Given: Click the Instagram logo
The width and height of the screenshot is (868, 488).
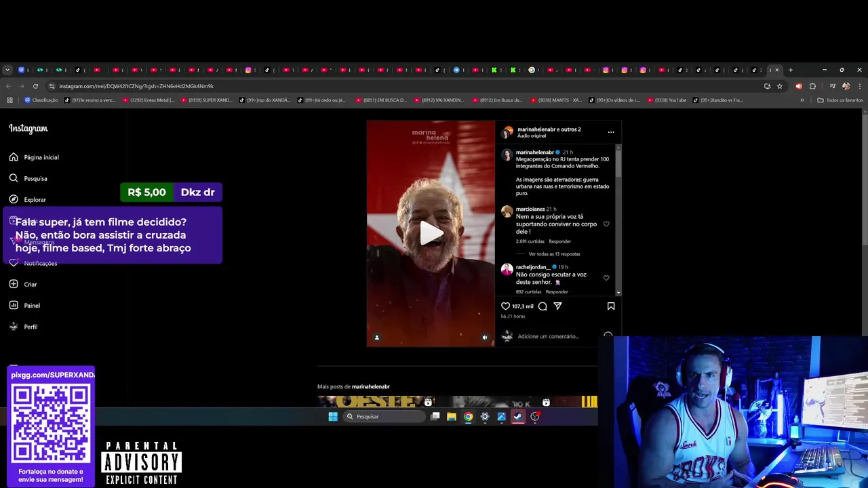Looking at the screenshot, I should (28, 128).
